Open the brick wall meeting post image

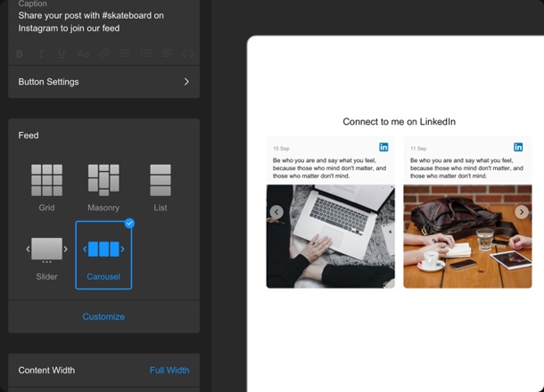coord(467,236)
